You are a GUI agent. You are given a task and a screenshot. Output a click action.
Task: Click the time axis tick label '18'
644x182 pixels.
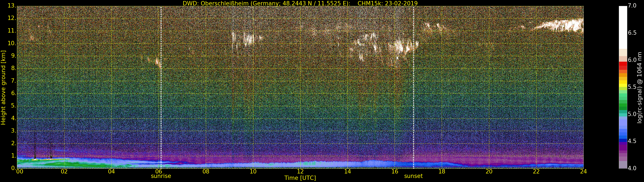(x=442, y=172)
